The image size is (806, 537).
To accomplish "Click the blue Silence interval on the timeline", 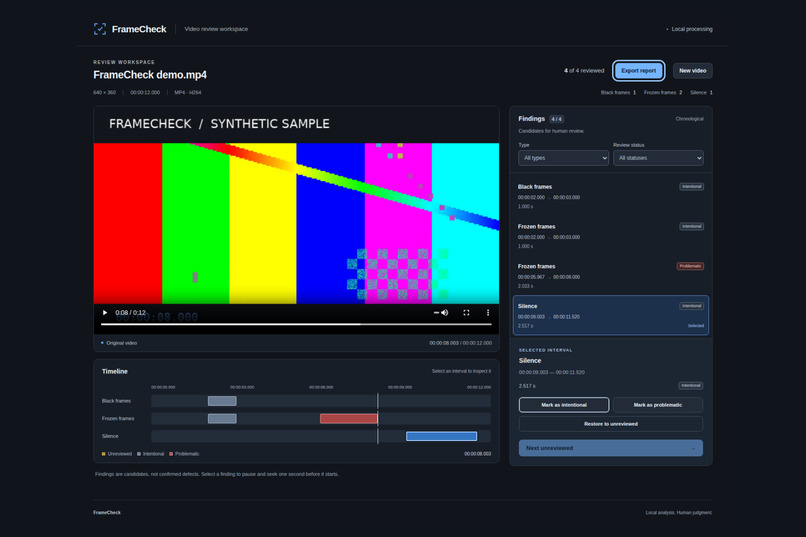I will pyautogui.click(x=442, y=436).
